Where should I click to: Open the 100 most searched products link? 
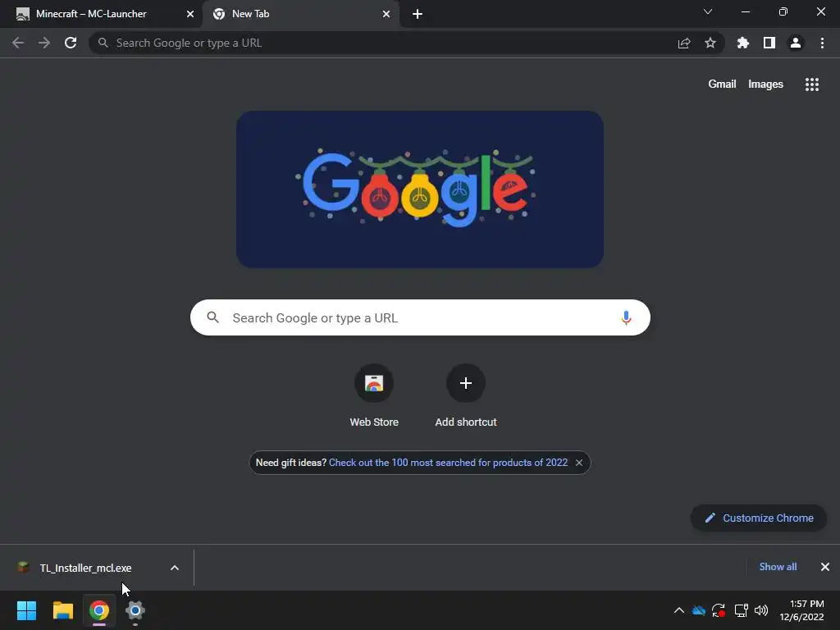pyautogui.click(x=448, y=463)
